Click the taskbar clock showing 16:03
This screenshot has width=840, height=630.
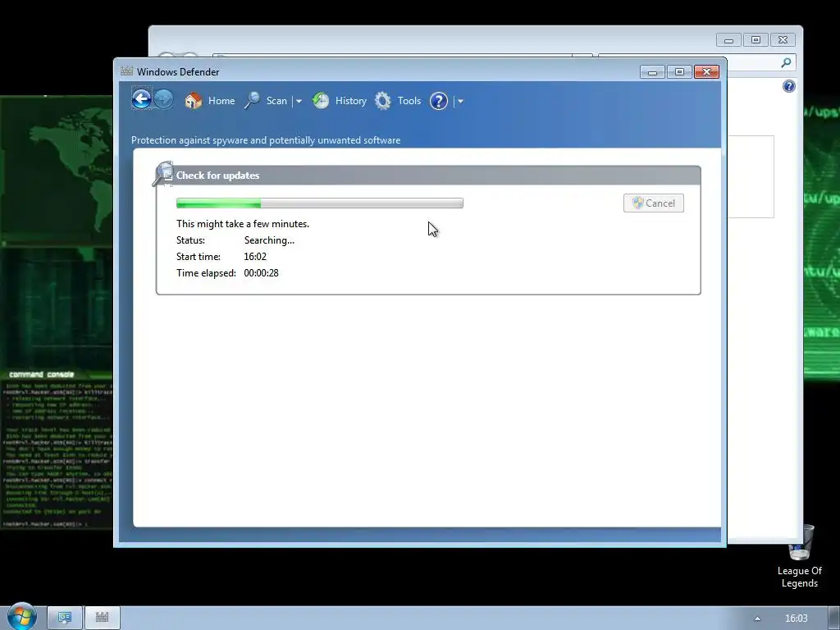click(x=796, y=619)
